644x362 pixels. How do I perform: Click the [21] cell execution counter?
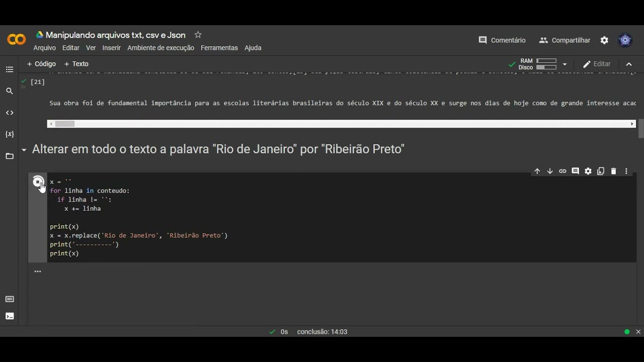[38, 82]
